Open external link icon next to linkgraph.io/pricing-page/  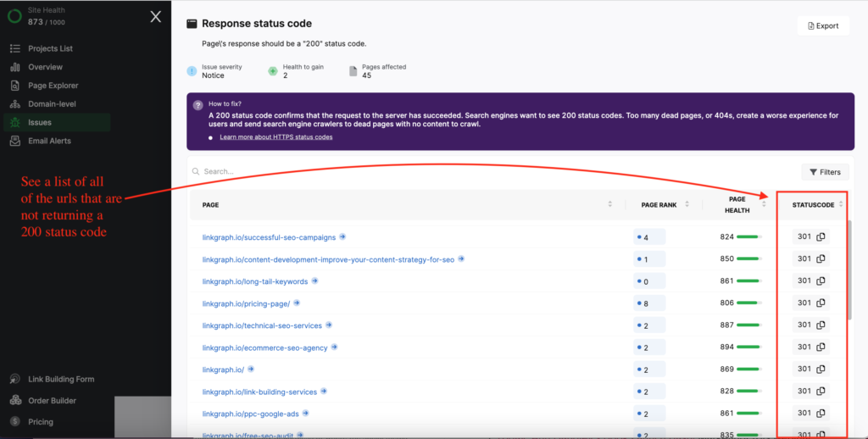click(x=297, y=303)
